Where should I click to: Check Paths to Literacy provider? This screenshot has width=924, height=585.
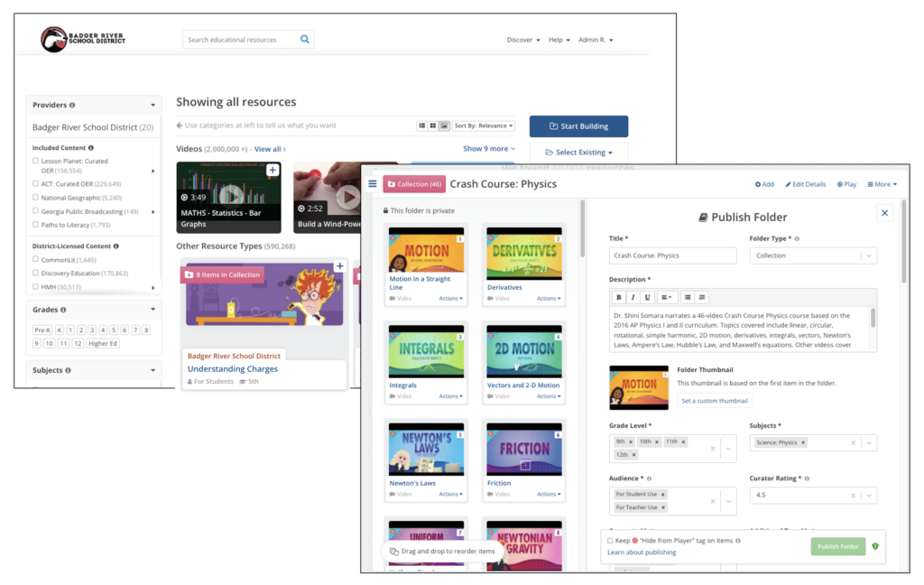(x=35, y=224)
